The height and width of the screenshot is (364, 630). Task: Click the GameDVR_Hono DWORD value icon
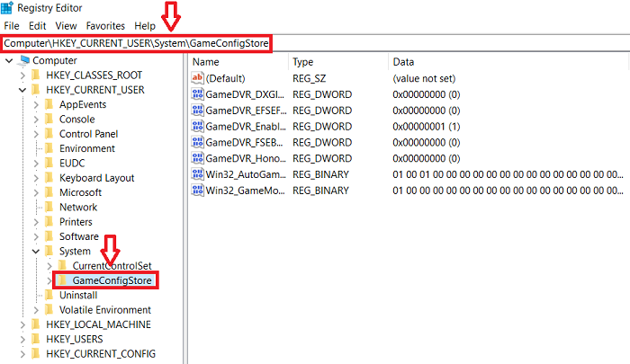pyautogui.click(x=197, y=158)
